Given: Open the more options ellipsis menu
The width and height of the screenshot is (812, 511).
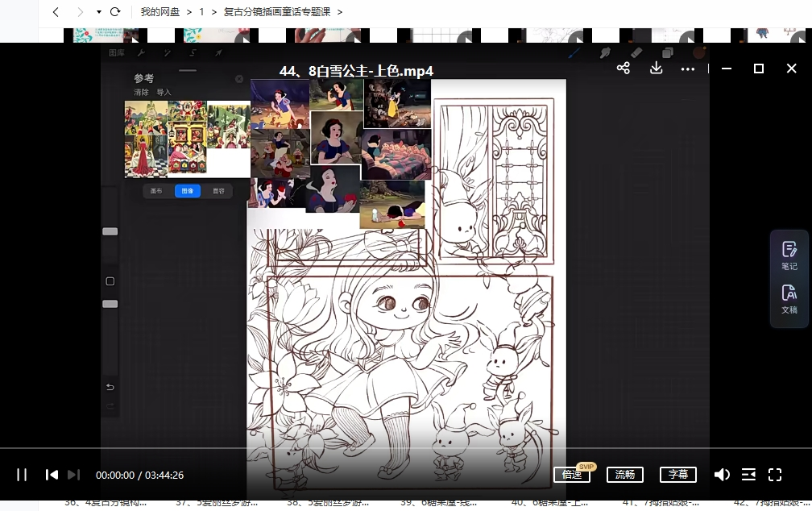Looking at the screenshot, I should [x=687, y=69].
